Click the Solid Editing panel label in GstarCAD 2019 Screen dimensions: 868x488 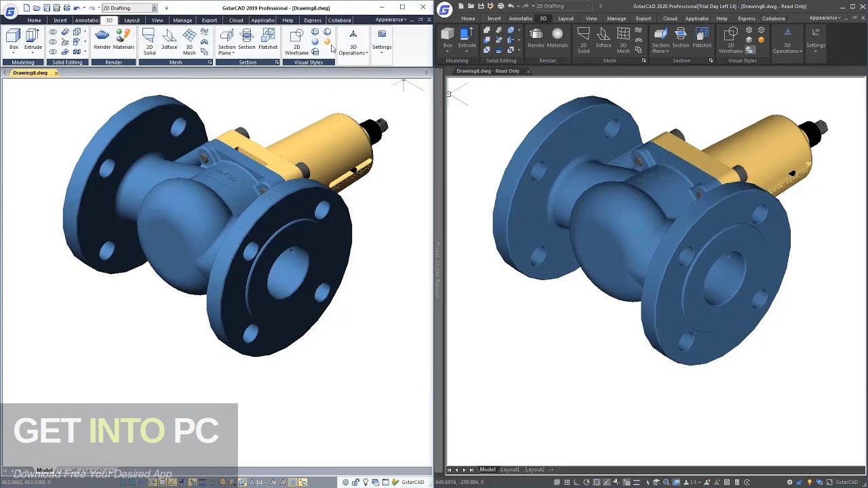click(x=67, y=62)
